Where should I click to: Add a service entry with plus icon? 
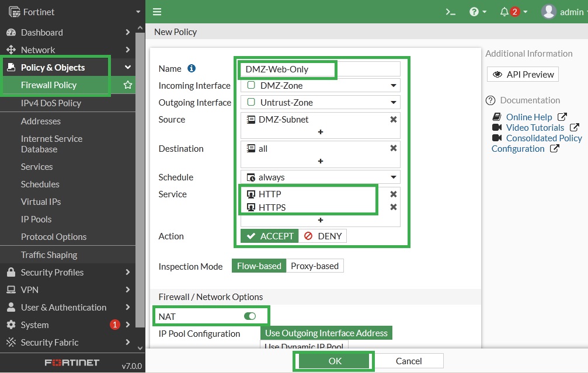pyautogui.click(x=320, y=220)
